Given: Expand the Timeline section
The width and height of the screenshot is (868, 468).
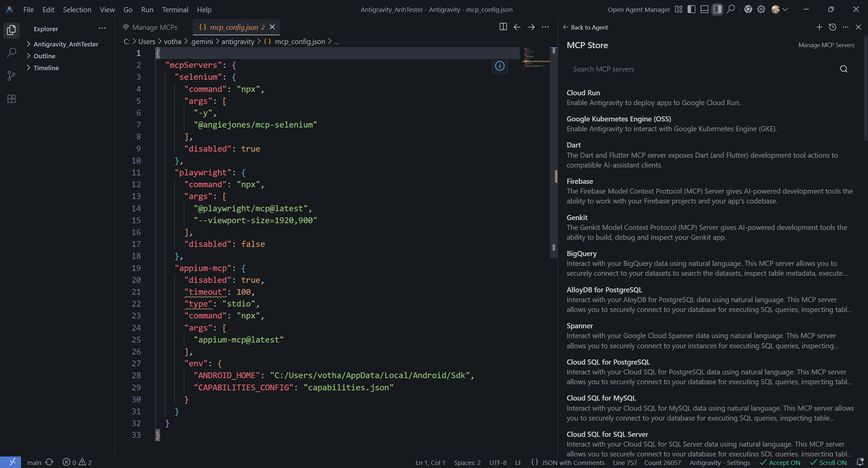Looking at the screenshot, I should [x=46, y=68].
